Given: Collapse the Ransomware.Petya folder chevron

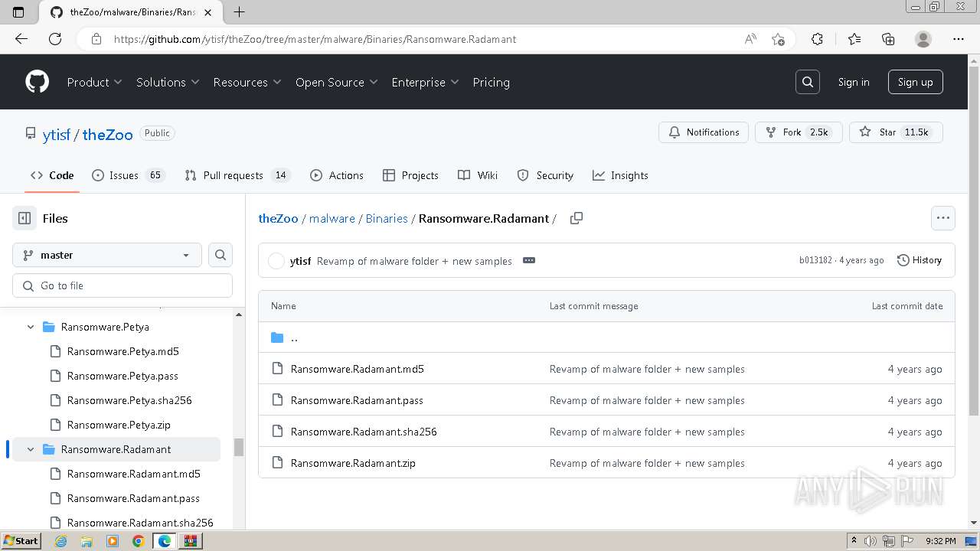Looking at the screenshot, I should tap(31, 327).
